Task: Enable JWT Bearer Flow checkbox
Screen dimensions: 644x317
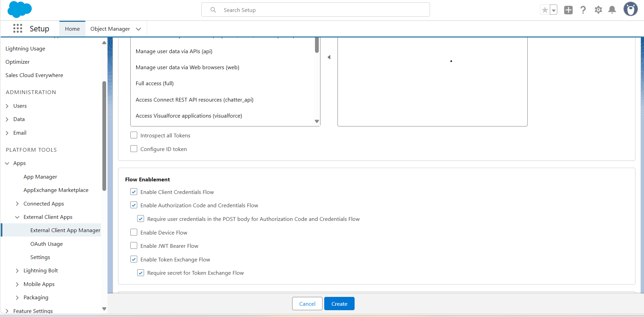Action: tap(134, 246)
